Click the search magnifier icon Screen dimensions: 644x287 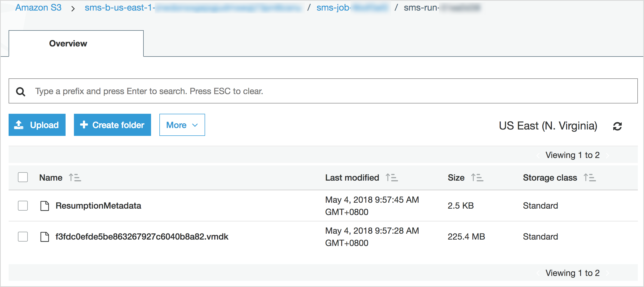pos(20,91)
